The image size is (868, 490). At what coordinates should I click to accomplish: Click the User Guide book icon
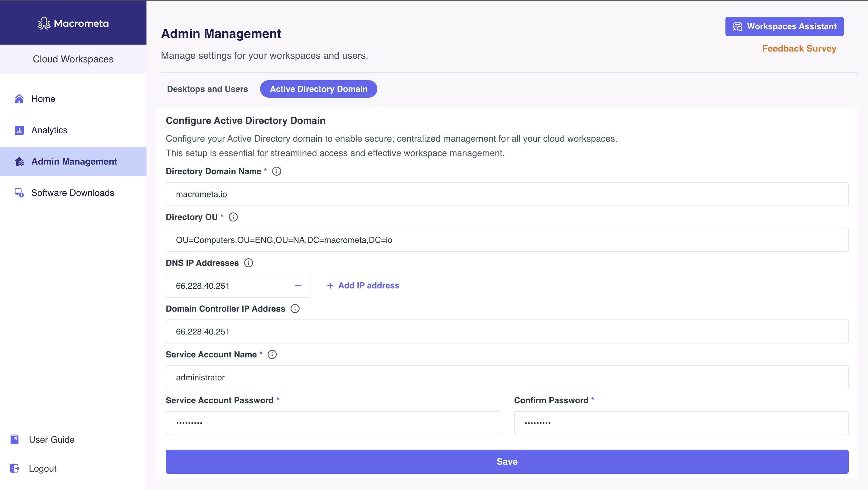14,439
